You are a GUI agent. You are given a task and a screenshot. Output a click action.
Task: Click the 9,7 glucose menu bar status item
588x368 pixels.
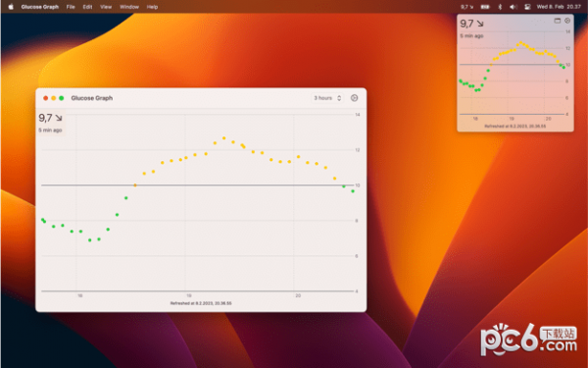pyautogui.click(x=466, y=7)
